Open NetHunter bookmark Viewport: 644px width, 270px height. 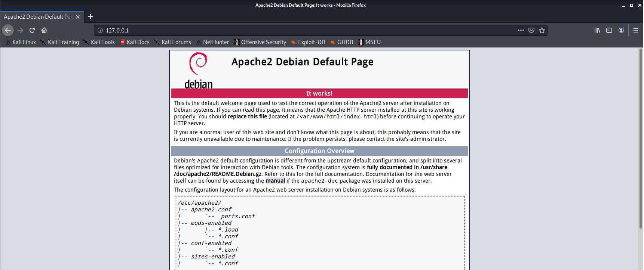pyautogui.click(x=212, y=42)
